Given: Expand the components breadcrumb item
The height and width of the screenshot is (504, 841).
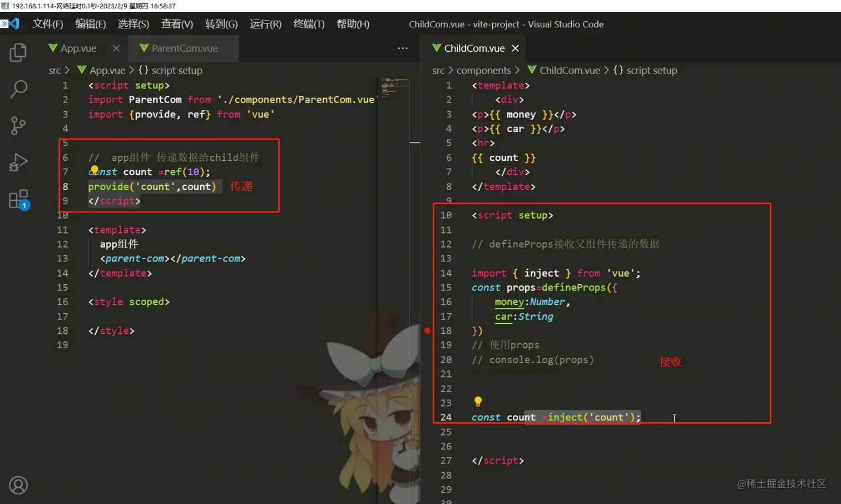Looking at the screenshot, I should [x=483, y=71].
